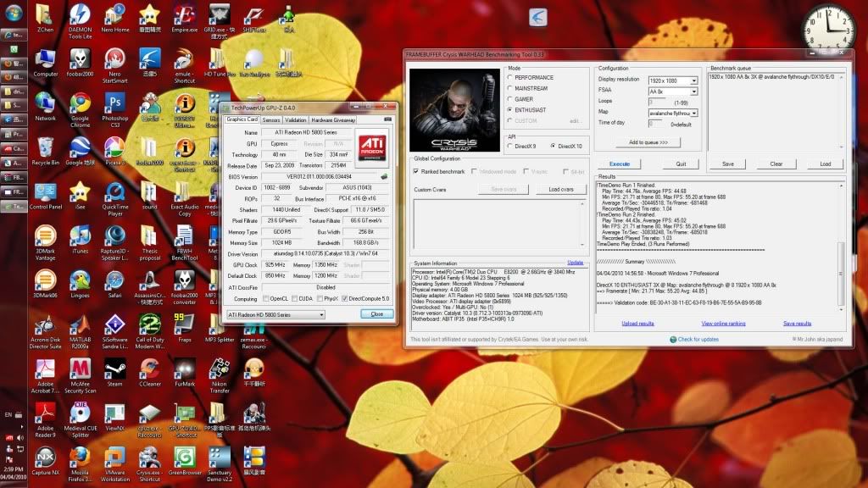Screen dimensions: 868x488
Task: Launch the Steam desktop shortcut
Action: click(114, 369)
